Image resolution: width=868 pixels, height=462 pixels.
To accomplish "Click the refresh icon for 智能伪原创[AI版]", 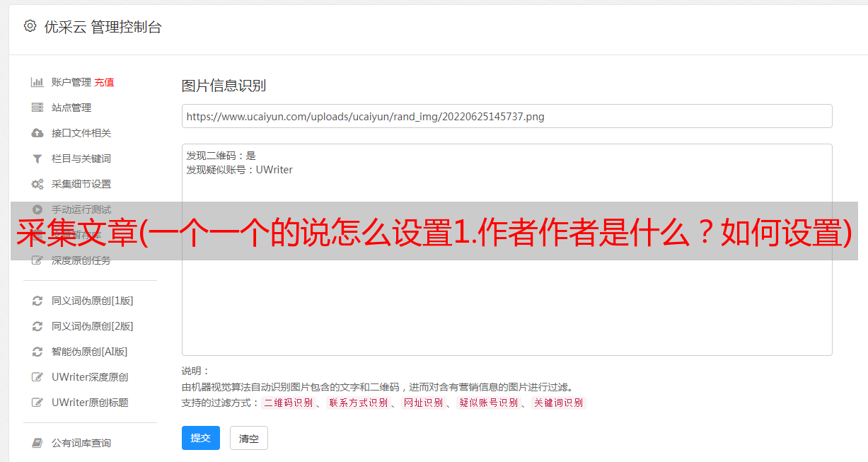I will pyautogui.click(x=37, y=352).
